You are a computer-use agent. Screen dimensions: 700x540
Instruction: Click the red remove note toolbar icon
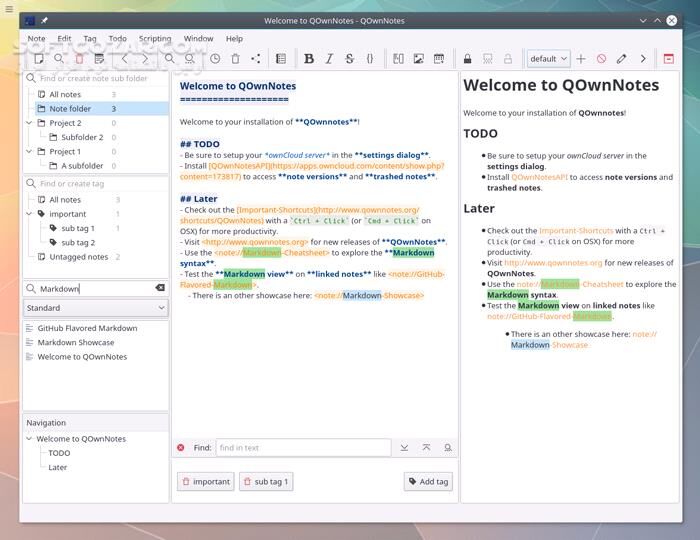[79, 58]
